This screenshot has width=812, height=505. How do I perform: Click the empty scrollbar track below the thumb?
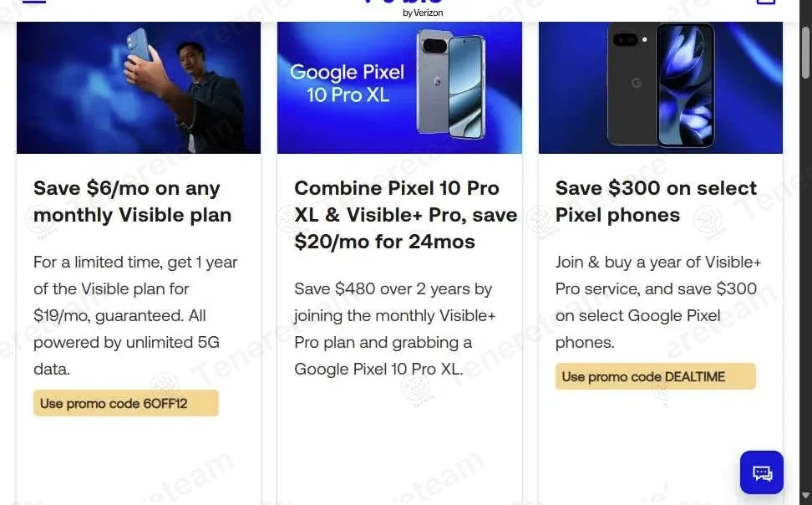[x=804, y=293]
